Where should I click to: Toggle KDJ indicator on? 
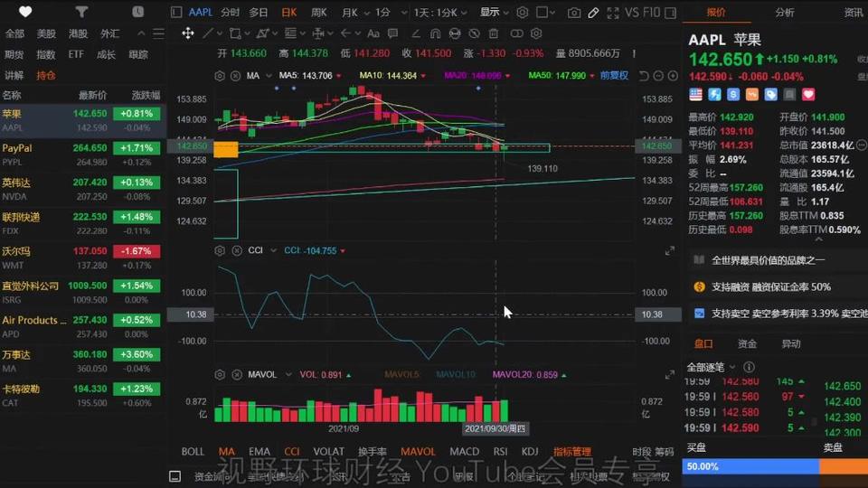pos(530,452)
